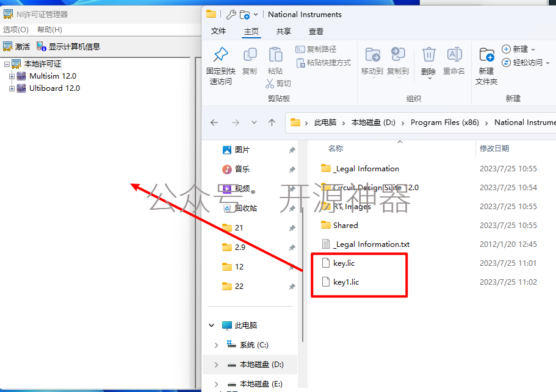Select Multisim 12.0 in license tree

53,76
